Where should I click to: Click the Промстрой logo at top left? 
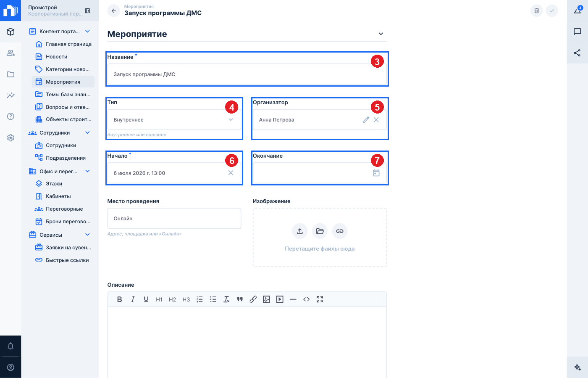[10, 11]
